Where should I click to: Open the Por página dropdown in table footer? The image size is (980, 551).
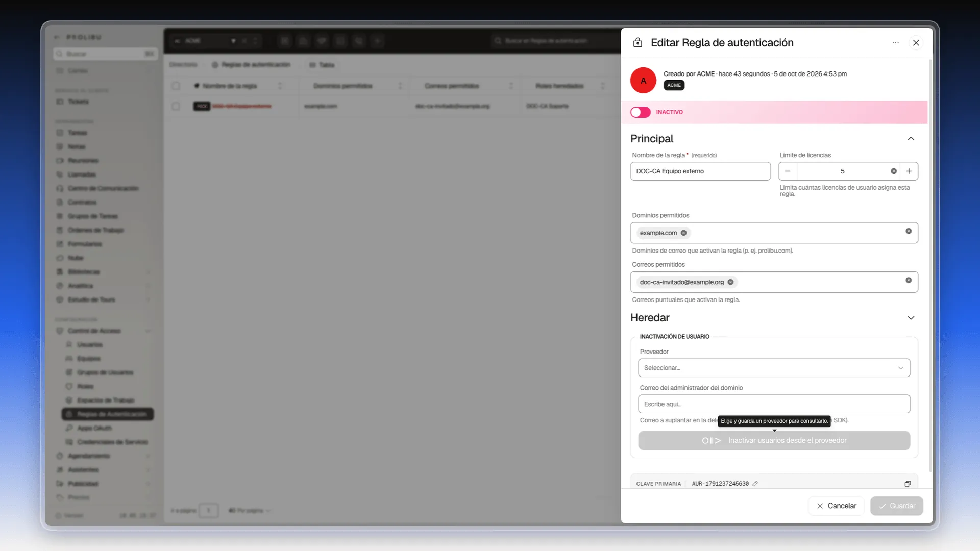point(249,510)
